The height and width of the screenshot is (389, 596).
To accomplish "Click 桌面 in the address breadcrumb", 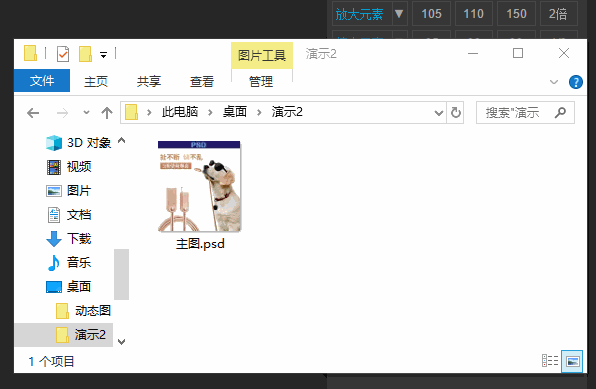I will coord(235,112).
